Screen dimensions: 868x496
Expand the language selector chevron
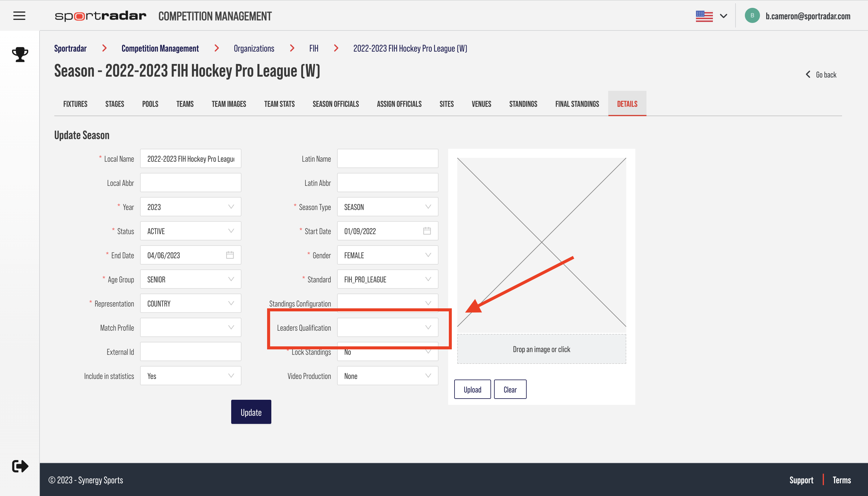[x=723, y=16]
